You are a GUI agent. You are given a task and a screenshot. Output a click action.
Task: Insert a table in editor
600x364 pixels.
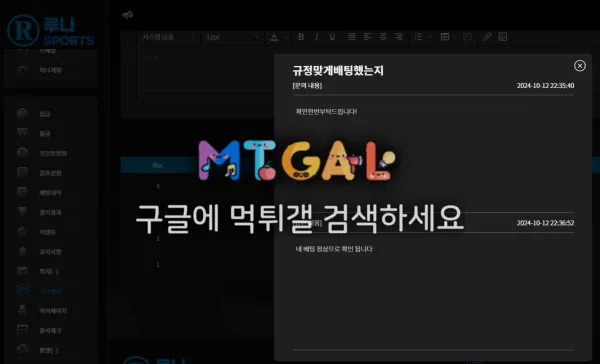445,37
